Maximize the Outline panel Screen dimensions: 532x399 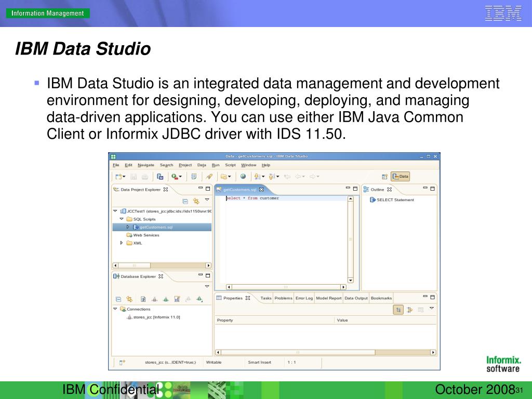[x=433, y=189]
